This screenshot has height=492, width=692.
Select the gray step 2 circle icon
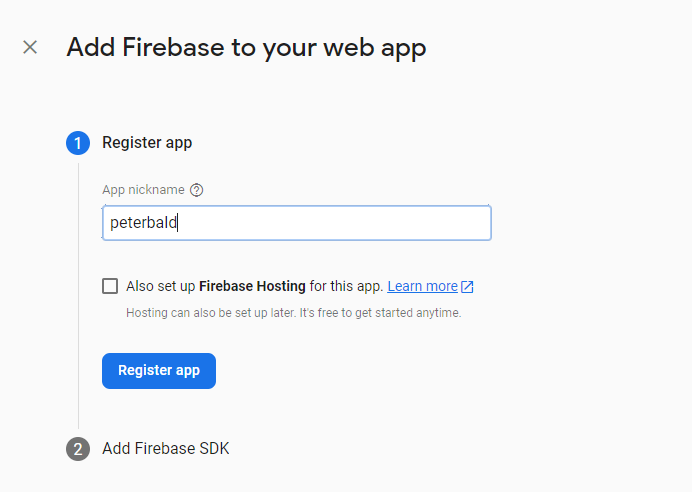78,449
